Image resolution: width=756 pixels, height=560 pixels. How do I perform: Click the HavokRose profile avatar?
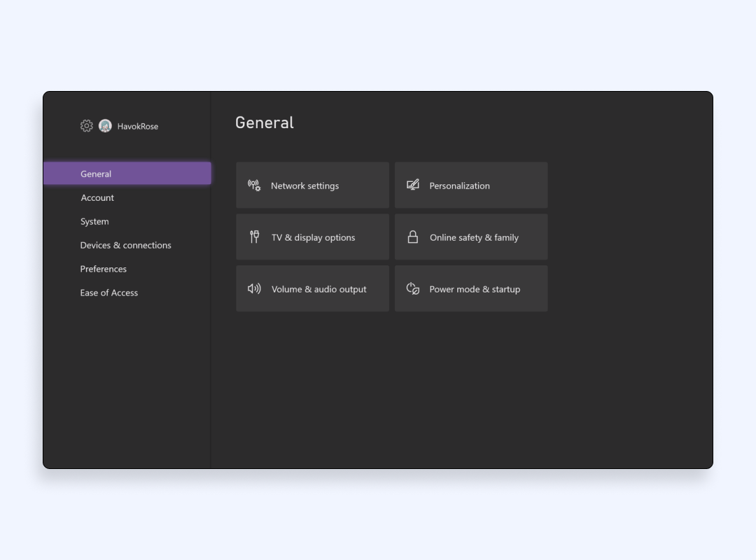tap(105, 126)
